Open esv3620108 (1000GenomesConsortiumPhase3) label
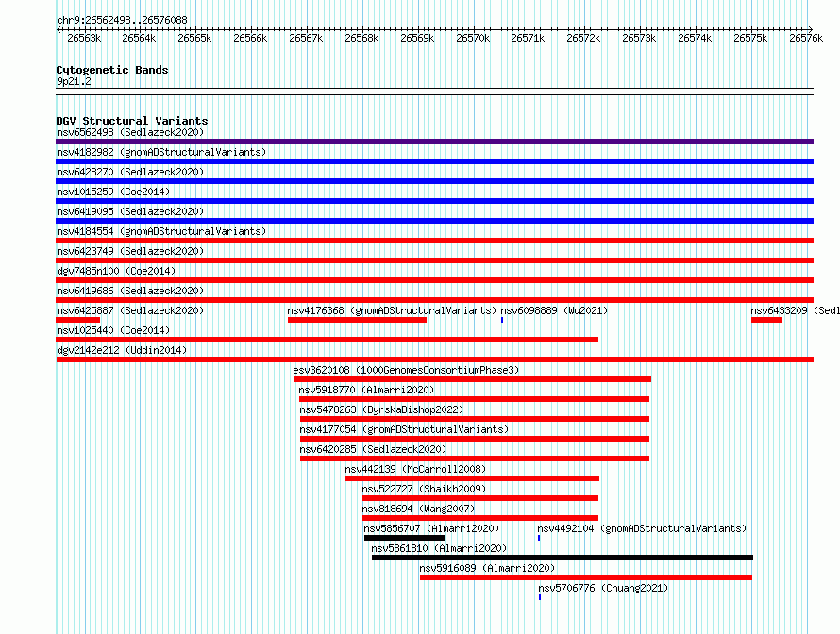The width and height of the screenshot is (840, 634). [x=406, y=370]
